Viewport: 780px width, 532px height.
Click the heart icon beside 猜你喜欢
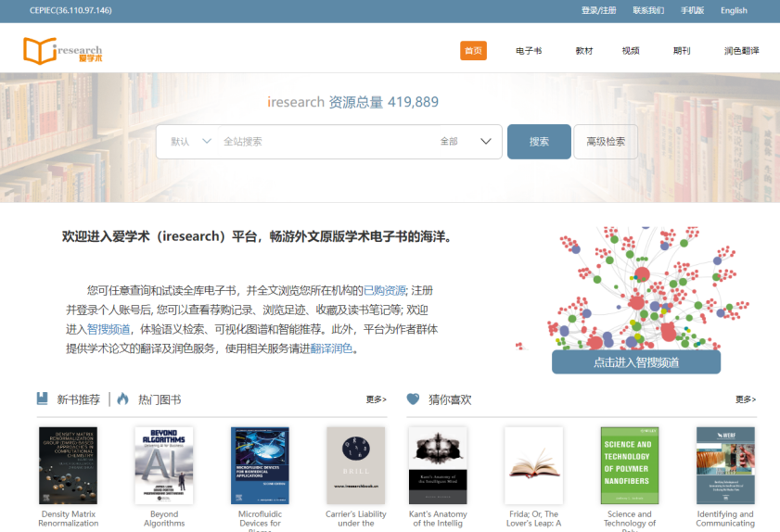(413, 399)
